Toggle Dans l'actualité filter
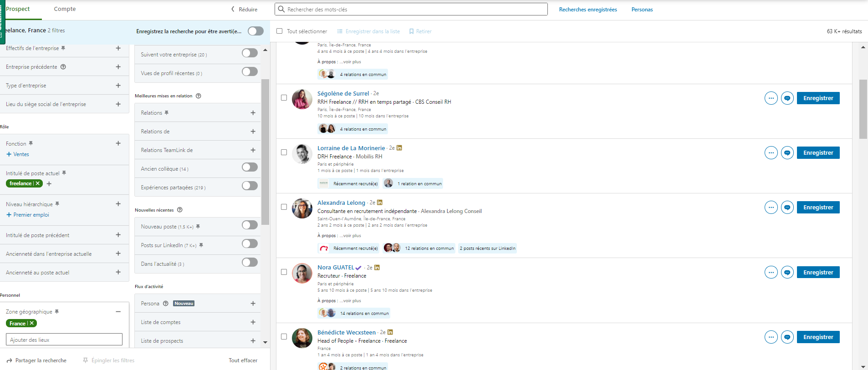This screenshot has height=370, width=868. coord(250,262)
